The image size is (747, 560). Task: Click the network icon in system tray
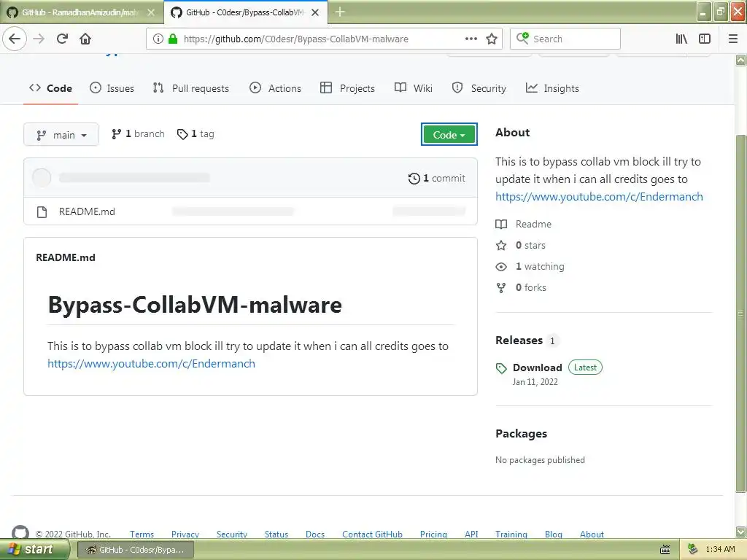pos(692,550)
